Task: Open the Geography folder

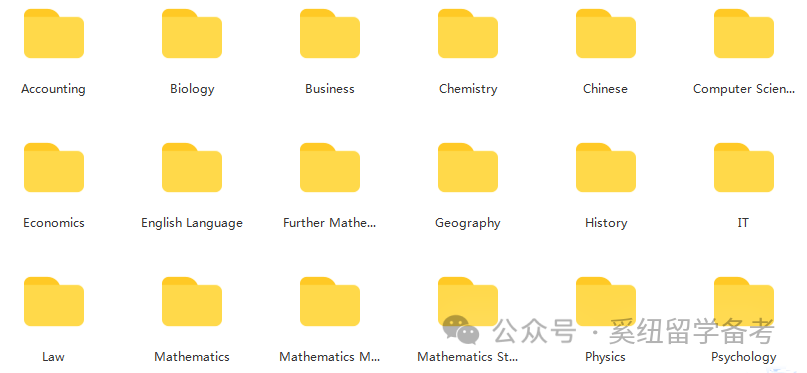Action: click(x=468, y=168)
